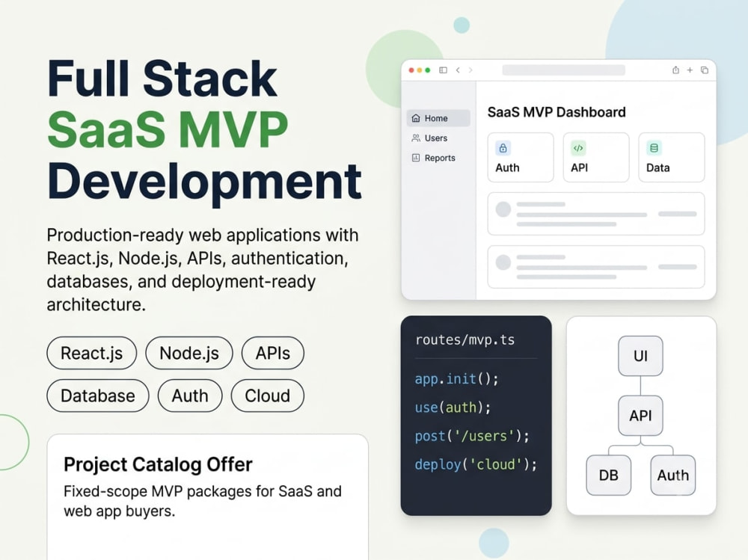
Task: Click the Project Catalog Offer heading
Action: tap(158, 464)
